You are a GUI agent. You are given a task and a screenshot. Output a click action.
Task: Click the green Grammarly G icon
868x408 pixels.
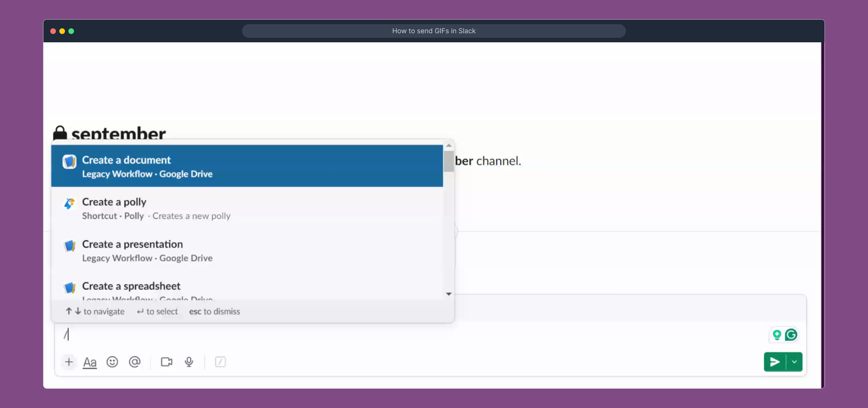[791, 335]
